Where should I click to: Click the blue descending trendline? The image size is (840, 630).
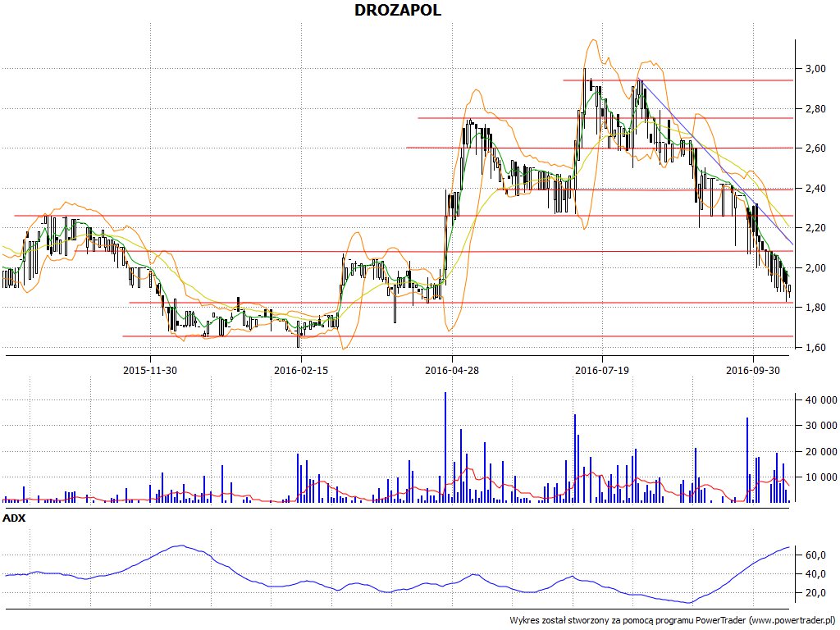(715, 162)
